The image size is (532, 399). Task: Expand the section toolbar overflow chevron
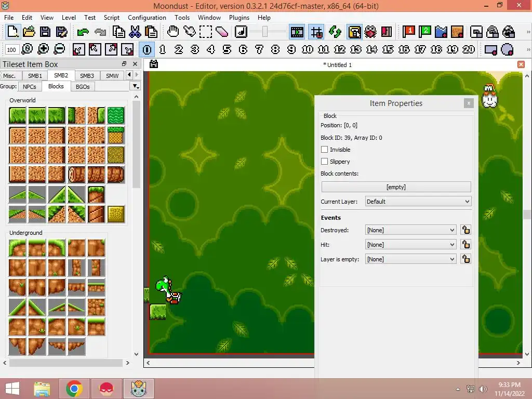coord(528,49)
